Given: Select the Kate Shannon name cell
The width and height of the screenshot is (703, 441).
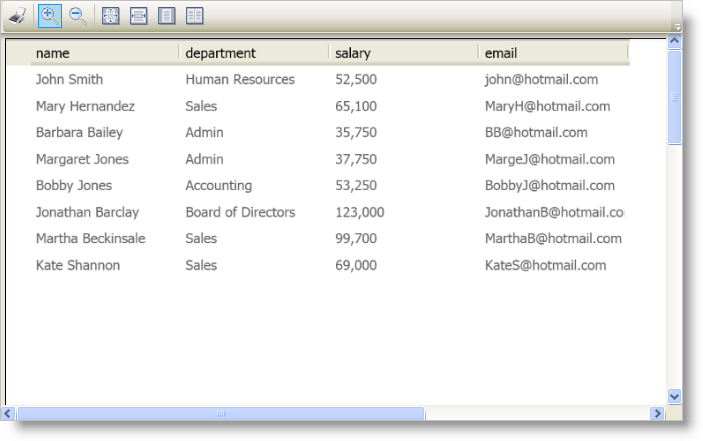Looking at the screenshot, I should pyautogui.click(x=78, y=265).
